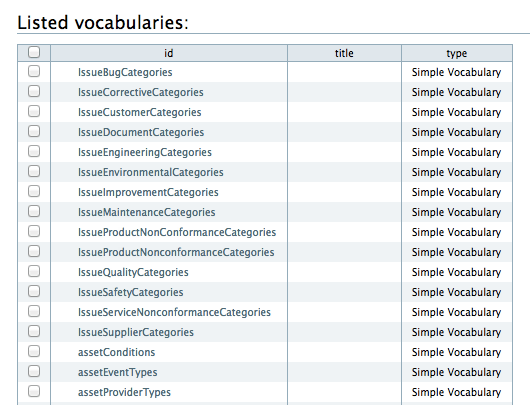
Task: Check the box for IssueImprovementCategories
Action: (34, 191)
